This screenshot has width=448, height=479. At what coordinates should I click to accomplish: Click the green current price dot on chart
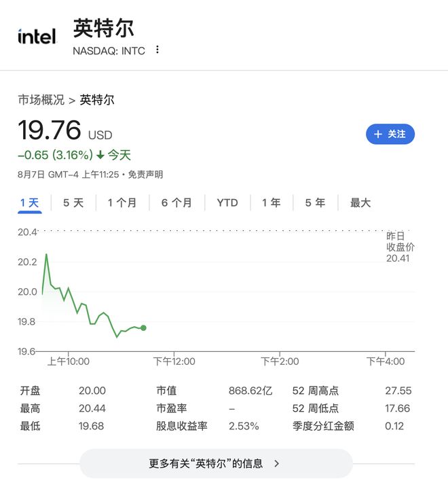[143, 328]
